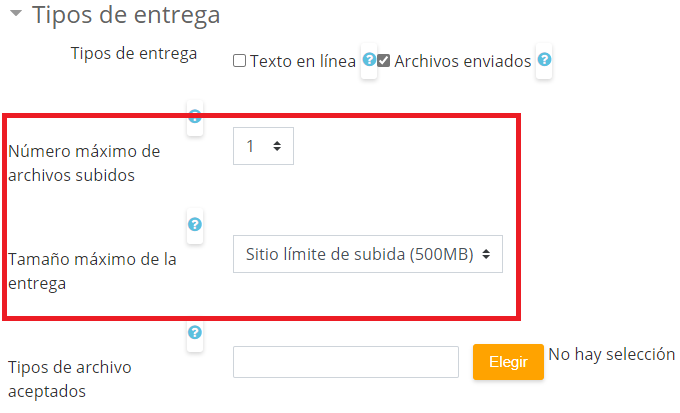This screenshot has width=680, height=413.
Task: Show help for Tipos de archivo aceptados
Action: click(195, 332)
